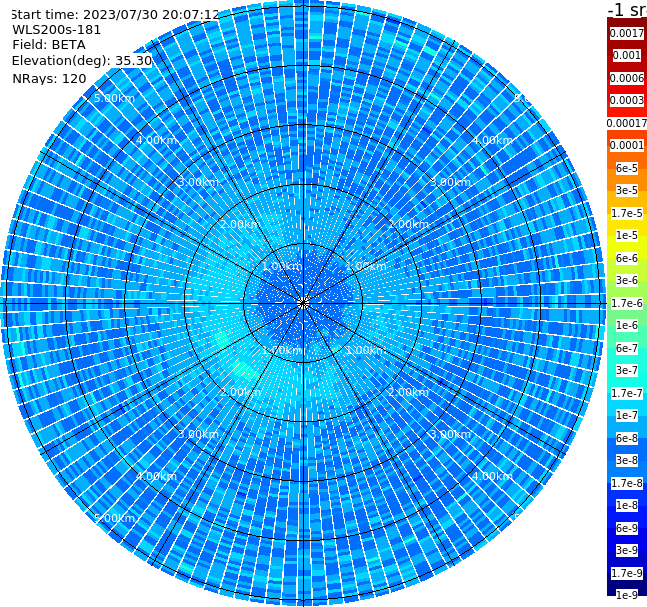Select the 0.001 colorbar tick label
This screenshot has height=607, width=647.
[x=626, y=55]
